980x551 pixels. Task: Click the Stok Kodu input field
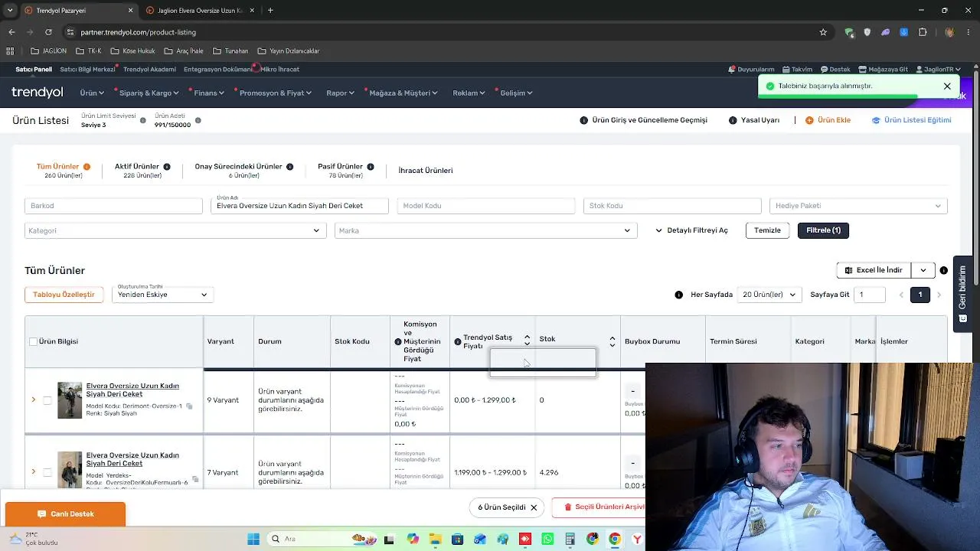672,206
